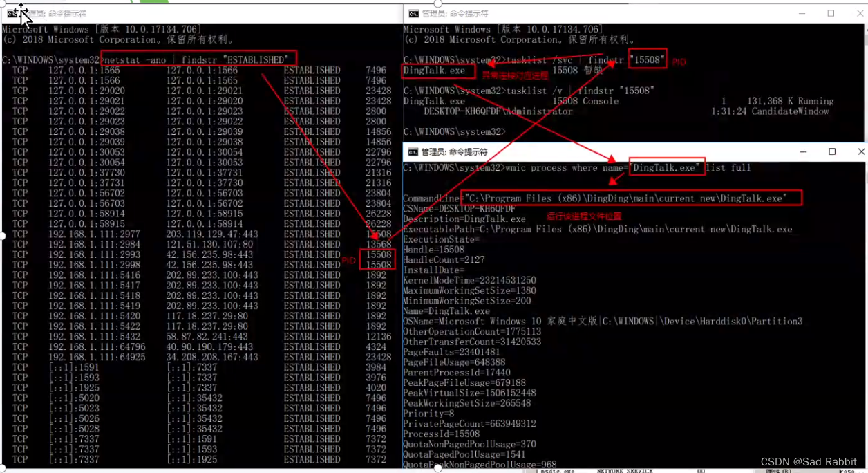Select local address 127.0.0.1:37730
The width and height of the screenshot is (868, 473).
click(87, 172)
